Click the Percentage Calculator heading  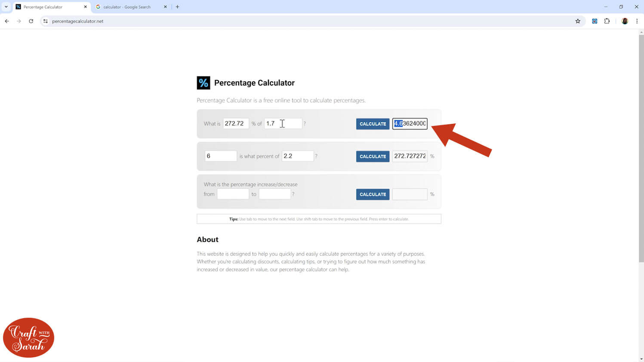pos(254,83)
